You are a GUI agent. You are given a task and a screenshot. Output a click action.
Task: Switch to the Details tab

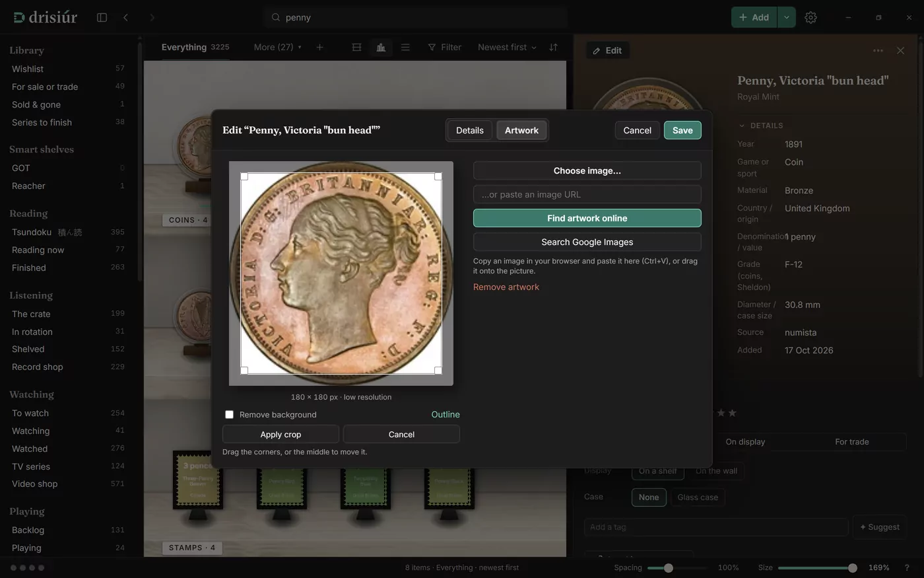coord(470,130)
